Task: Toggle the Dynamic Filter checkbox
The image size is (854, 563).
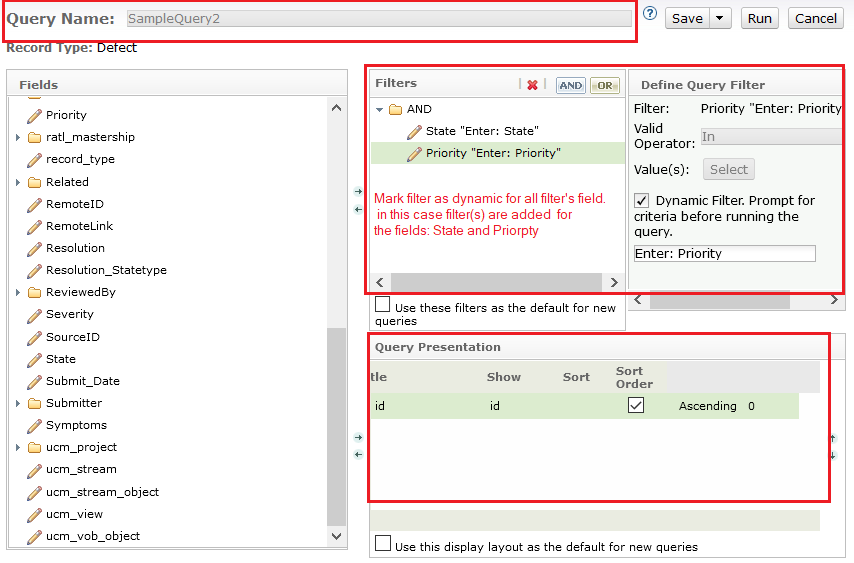Action: tap(642, 201)
